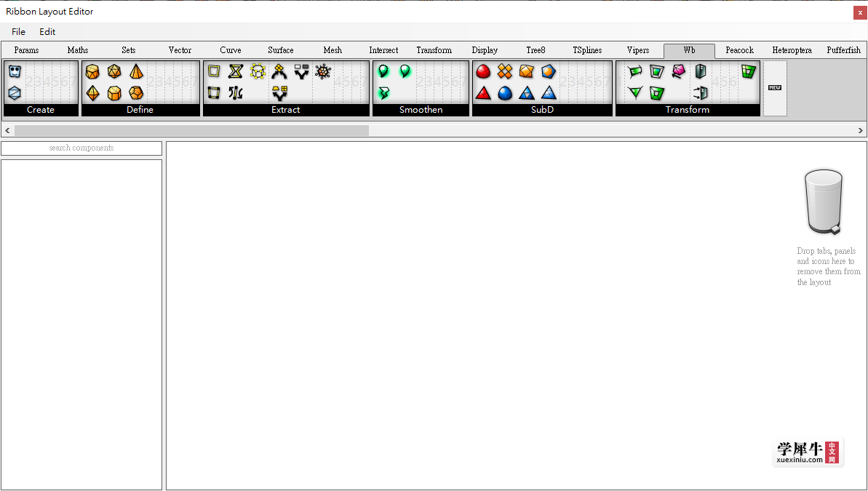Select the Mesh tab

[333, 50]
